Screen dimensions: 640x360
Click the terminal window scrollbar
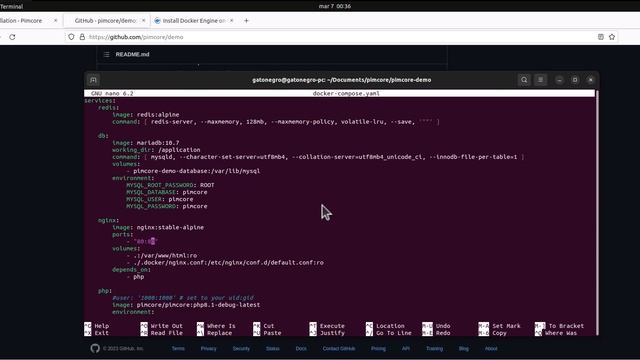[x=597, y=212]
